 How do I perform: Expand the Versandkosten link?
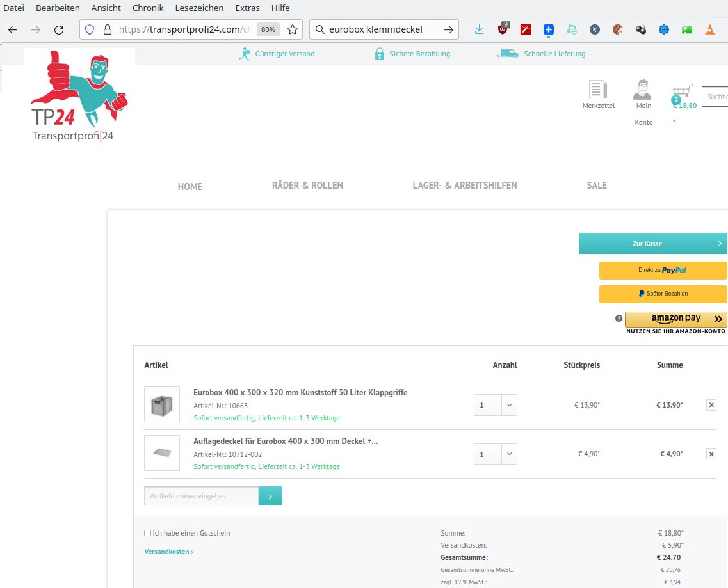[x=168, y=552]
